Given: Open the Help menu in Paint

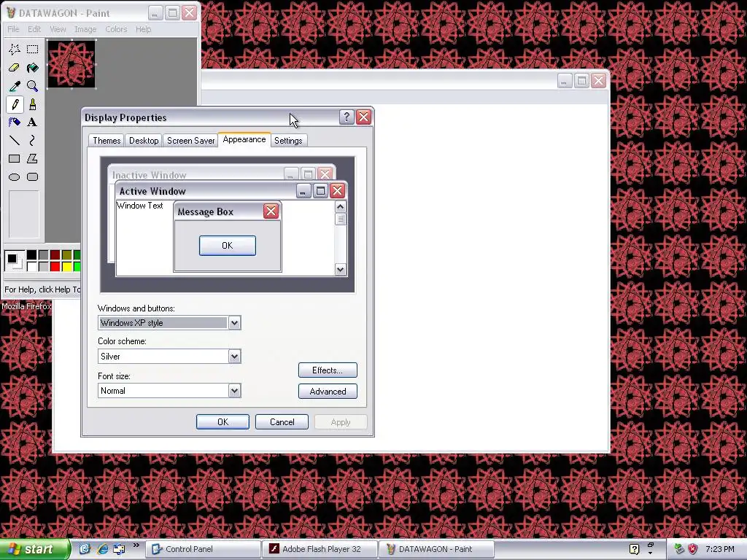Looking at the screenshot, I should (x=144, y=29).
